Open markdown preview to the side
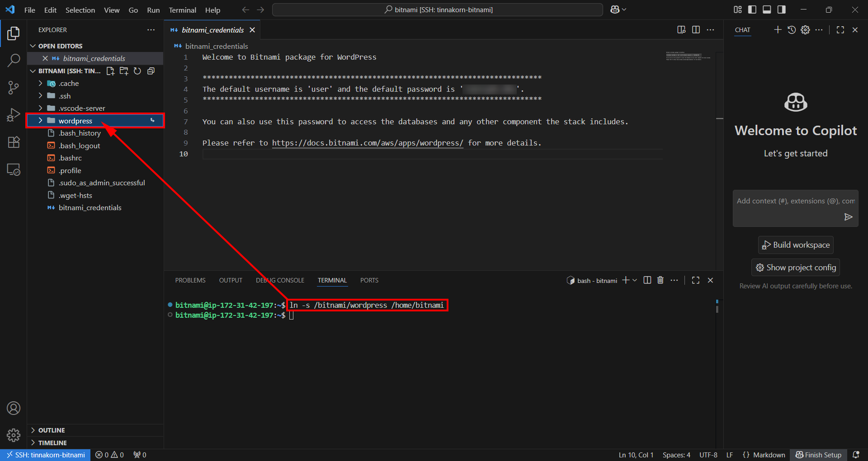The image size is (868, 461). click(682, 30)
